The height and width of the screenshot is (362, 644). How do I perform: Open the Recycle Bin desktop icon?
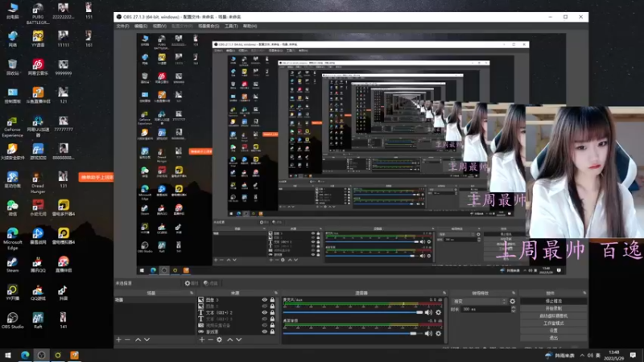12,67
